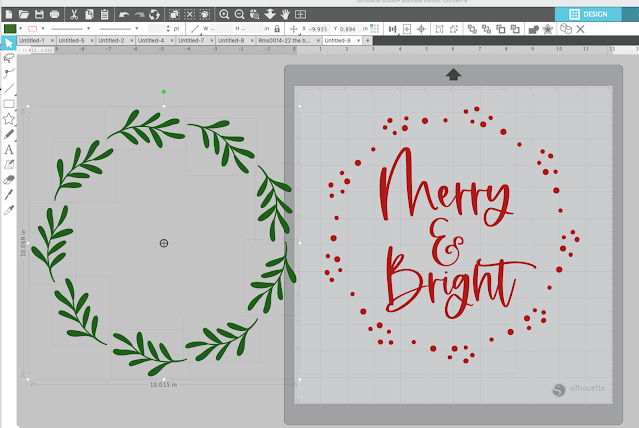This screenshot has height=428, width=639.
Task: Click the X position field
Action: coord(318,29)
